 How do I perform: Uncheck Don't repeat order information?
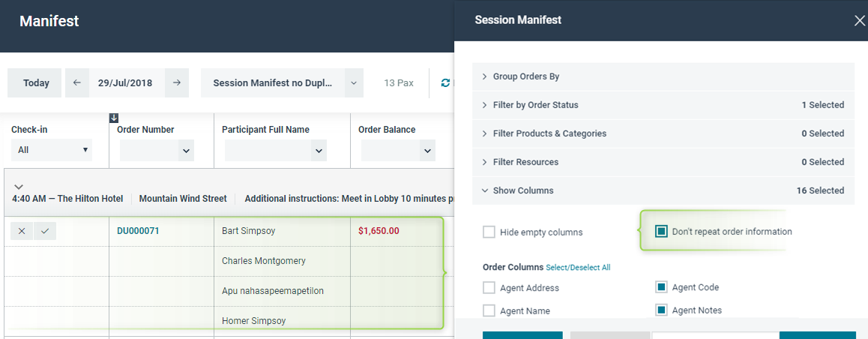tap(661, 232)
